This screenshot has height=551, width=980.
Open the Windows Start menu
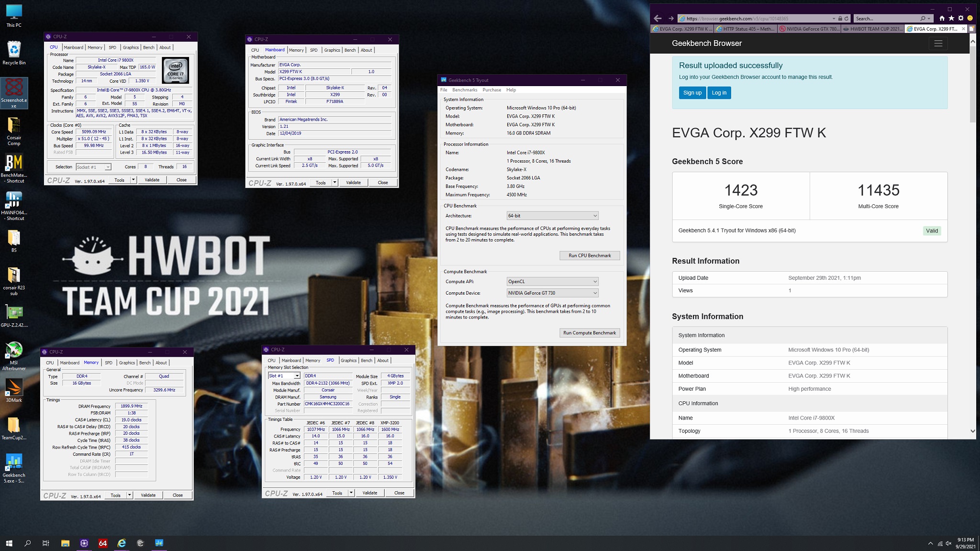pos(9,543)
